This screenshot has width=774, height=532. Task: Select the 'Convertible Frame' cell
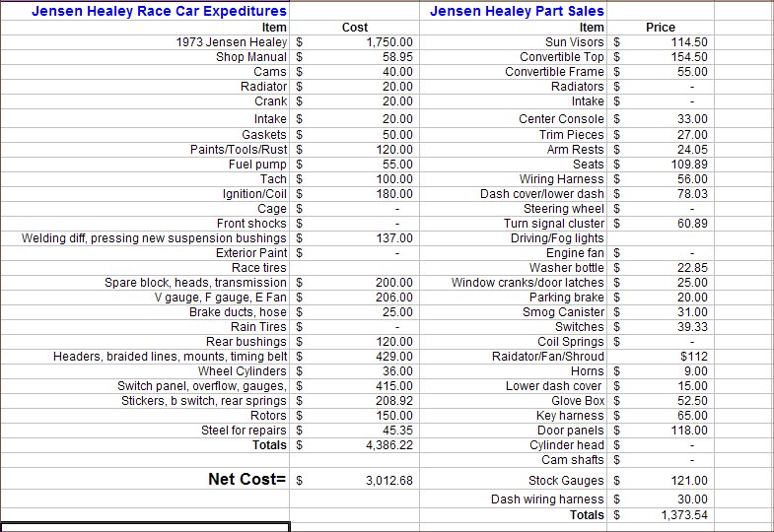click(514, 72)
